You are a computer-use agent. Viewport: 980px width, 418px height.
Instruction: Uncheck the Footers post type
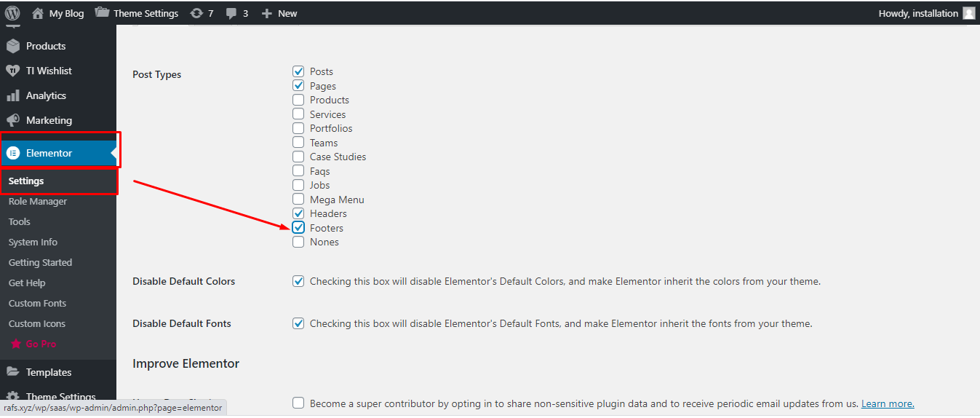(298, 228)
